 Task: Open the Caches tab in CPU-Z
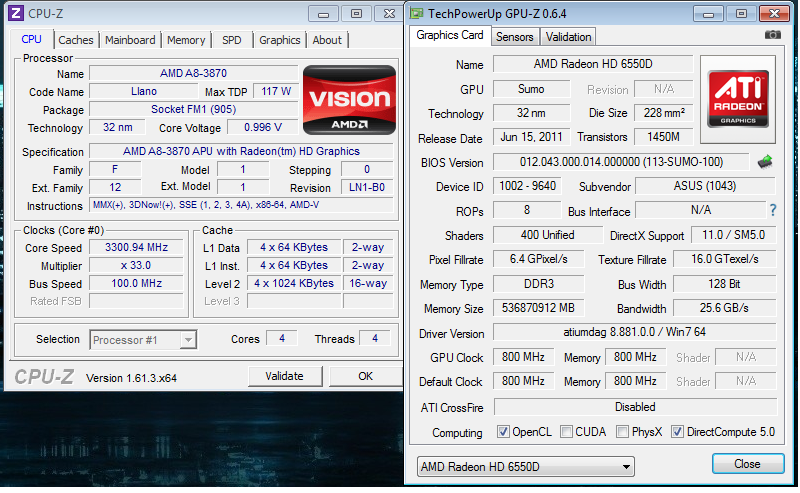(76, 40)
